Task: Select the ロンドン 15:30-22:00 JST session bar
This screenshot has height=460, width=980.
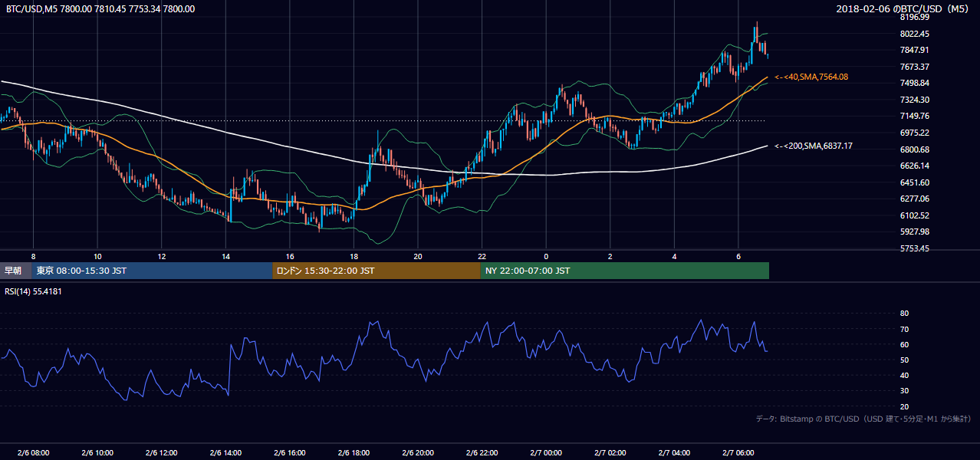Action: [376, 271]
